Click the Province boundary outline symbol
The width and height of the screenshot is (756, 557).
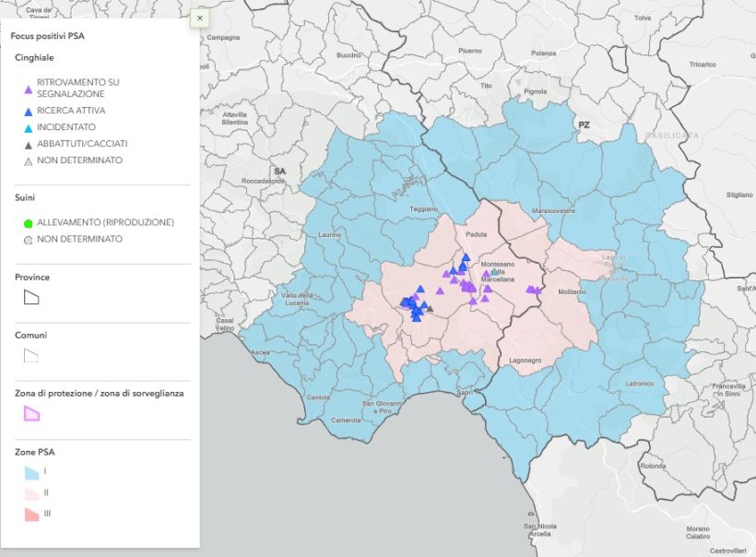[x=30, y=297]
